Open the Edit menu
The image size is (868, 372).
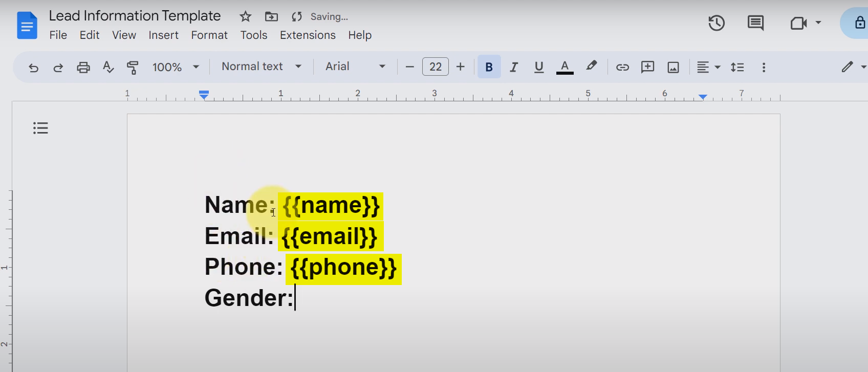point(90,35)
